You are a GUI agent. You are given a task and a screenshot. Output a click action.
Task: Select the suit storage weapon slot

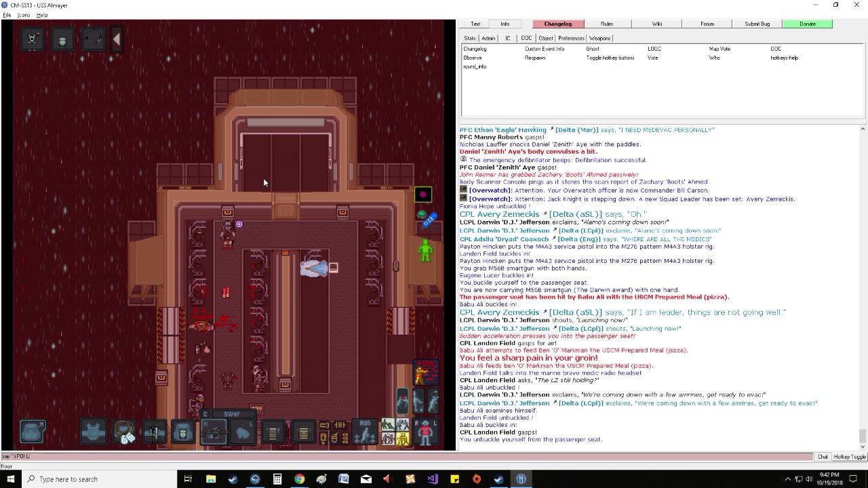(x=154, y=432)
